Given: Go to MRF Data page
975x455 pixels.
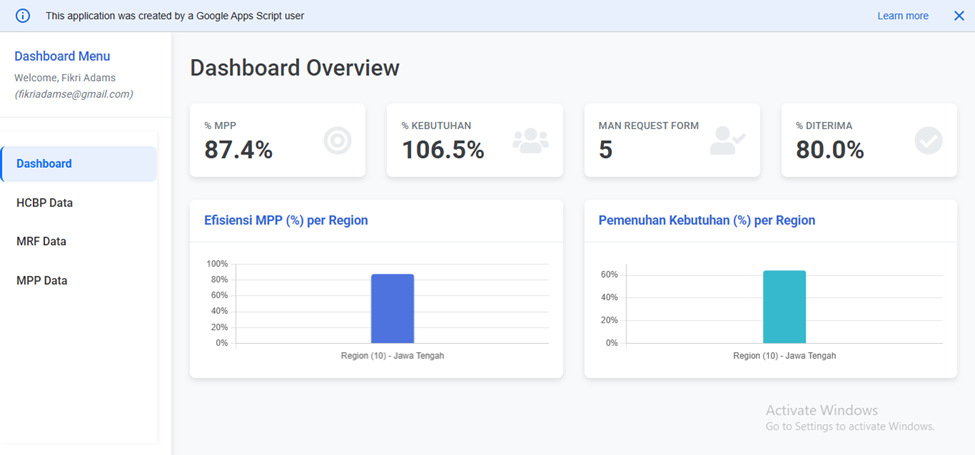Looking at the screenshot, I should [x=41, y=242].
